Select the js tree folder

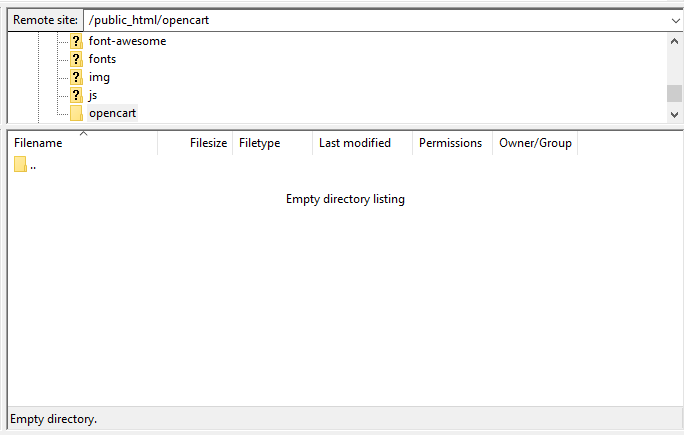click(92, 95)
